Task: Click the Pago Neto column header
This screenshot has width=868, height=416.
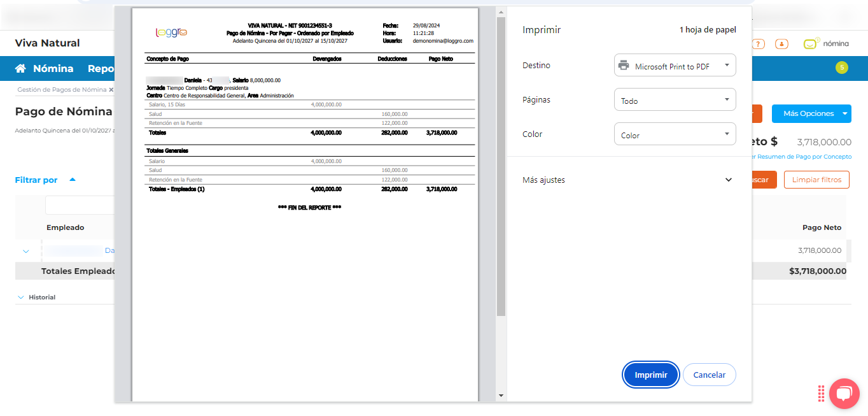Action: [x=822, y=227]
